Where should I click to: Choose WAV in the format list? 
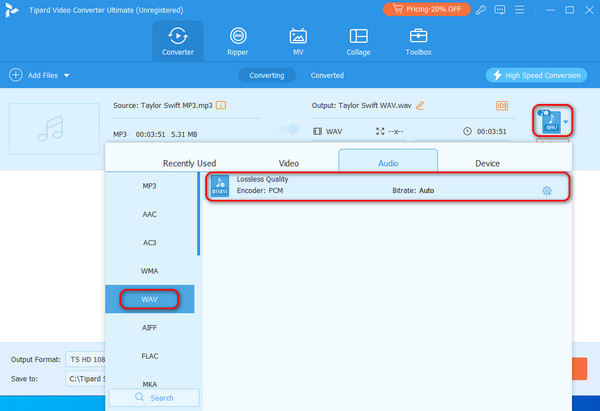click(x=150, y=299)
